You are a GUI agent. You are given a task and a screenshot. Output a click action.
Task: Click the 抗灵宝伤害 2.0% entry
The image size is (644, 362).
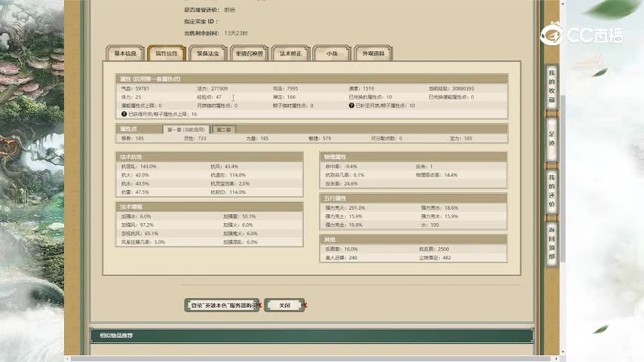coord(230,184)
